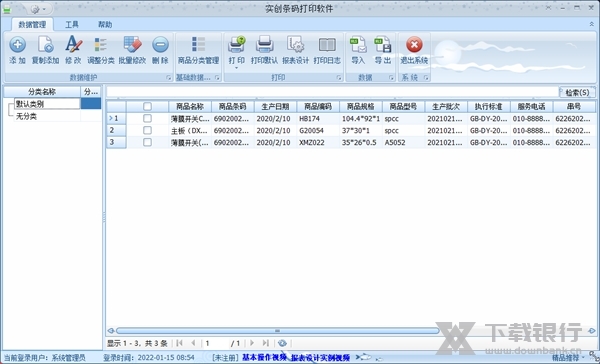Click the 串号 column header
Viewport: 600px width, 364px height.
coord(574,106)
